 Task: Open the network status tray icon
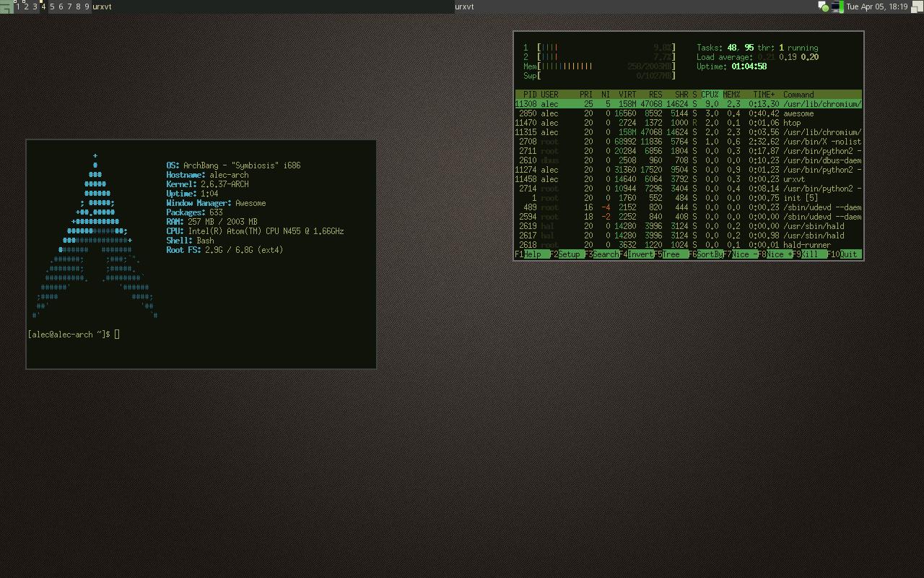824,7
